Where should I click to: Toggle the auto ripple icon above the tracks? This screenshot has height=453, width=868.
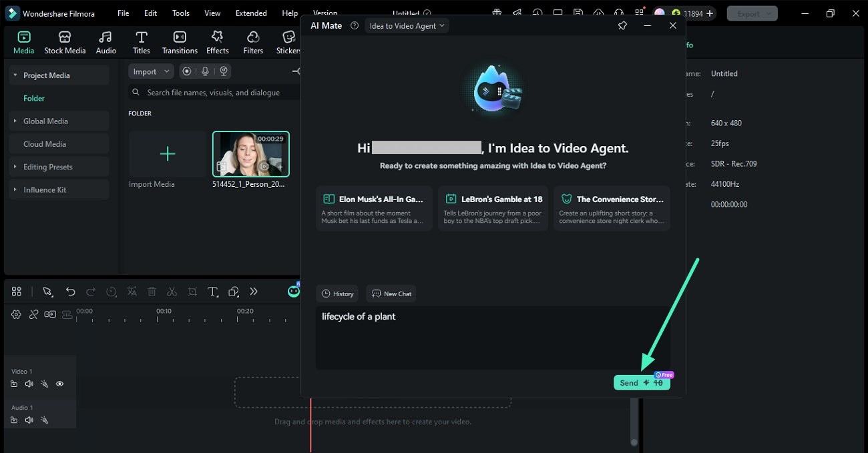50,314
